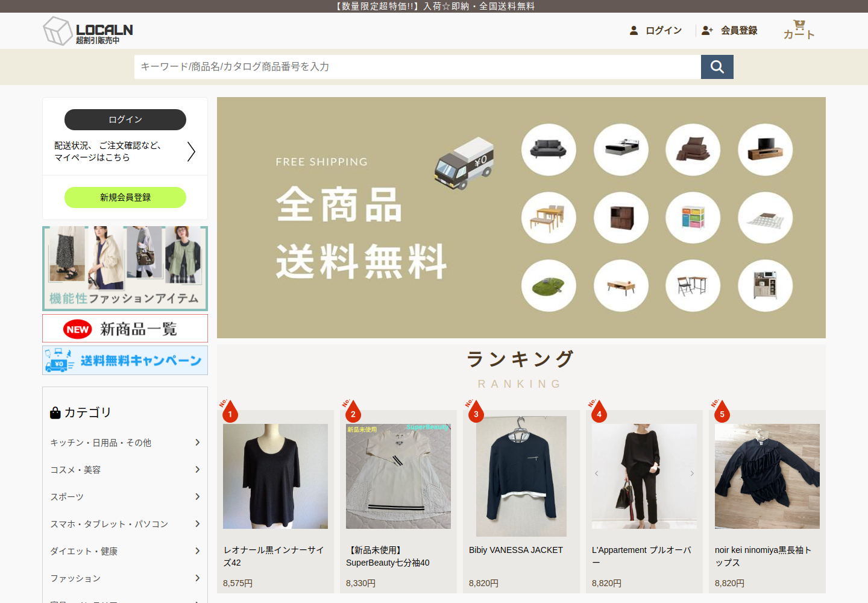This screenshot has width=868, height=603.
Task: Open マイページ arrow for delivery status
Action: [x=191, y=151]
